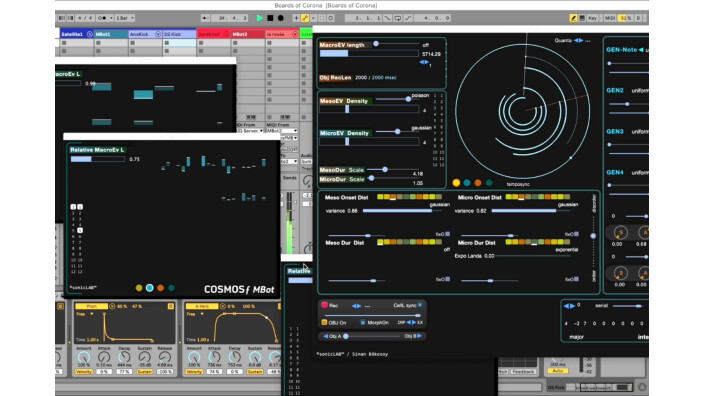Click the GEN-Note blue arrow icon

[x=641, y=49]
